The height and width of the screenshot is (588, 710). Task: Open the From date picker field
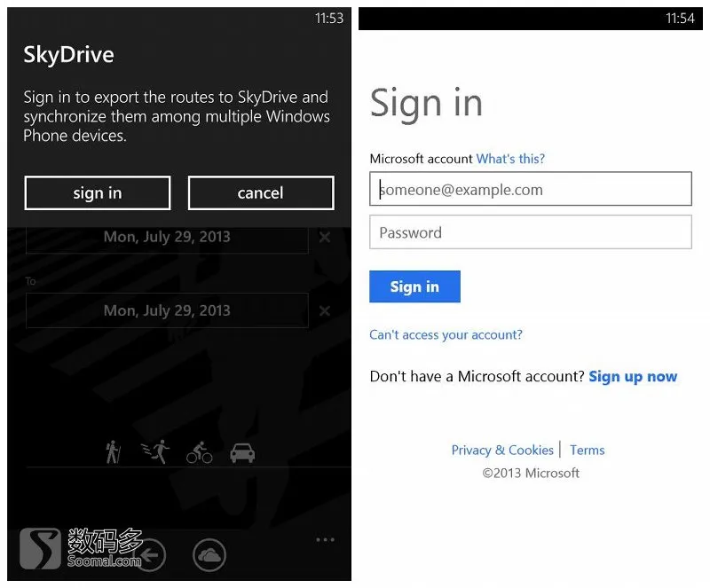pos(167,239)
